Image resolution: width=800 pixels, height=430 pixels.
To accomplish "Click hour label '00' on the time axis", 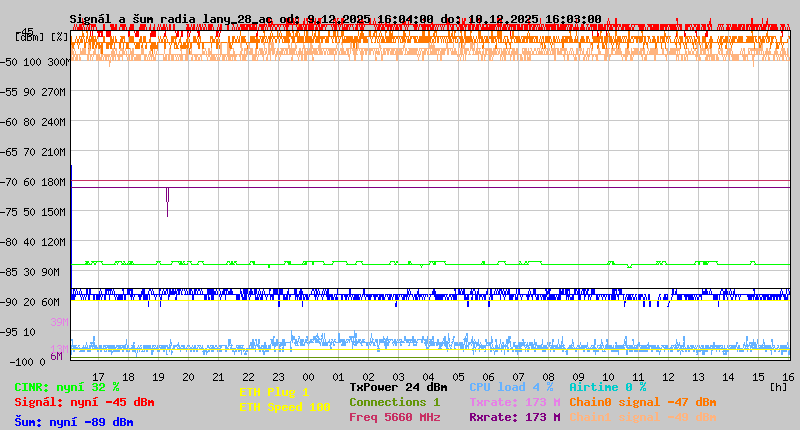I will (308, 377).
